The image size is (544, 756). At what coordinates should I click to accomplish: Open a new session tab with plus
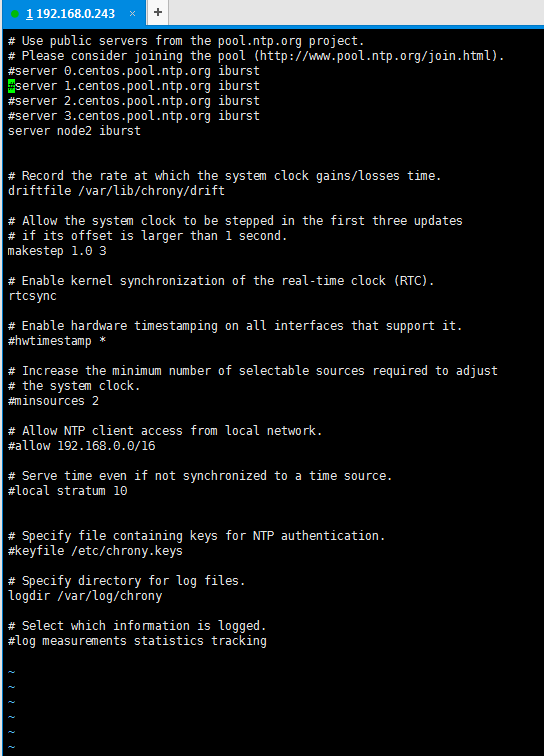(158, 13)
